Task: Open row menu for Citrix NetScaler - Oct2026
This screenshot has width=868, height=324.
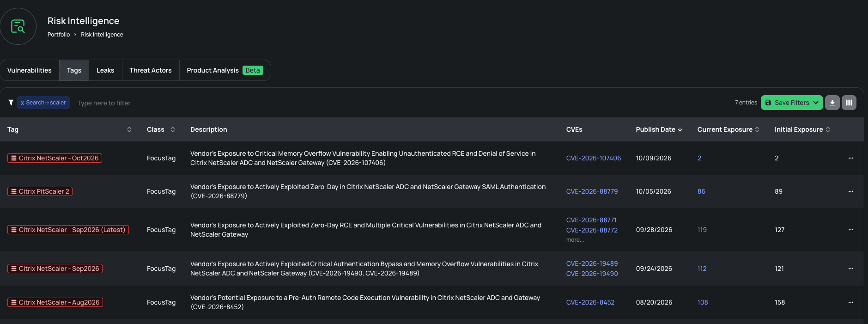Action: pyautogui.click(x=850, y=158)
